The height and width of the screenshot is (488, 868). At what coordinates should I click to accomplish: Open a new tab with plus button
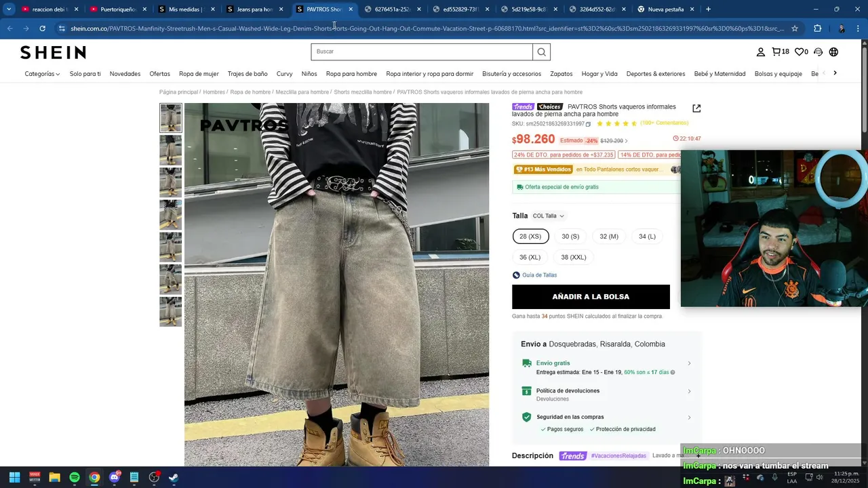coord(708,9)
